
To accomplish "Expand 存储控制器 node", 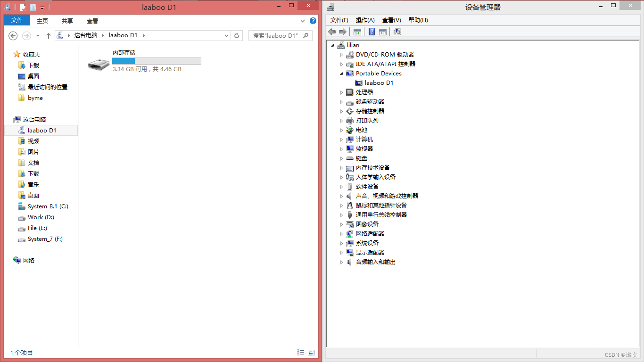I will [341, 111].
